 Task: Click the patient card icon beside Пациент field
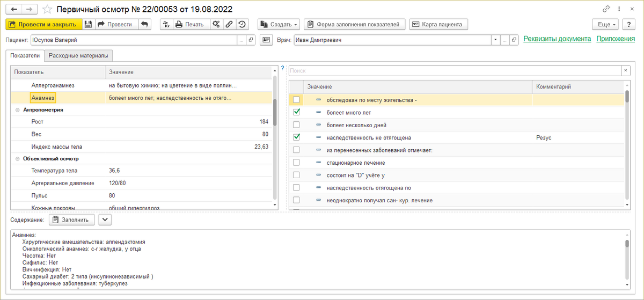click(266, 40)
